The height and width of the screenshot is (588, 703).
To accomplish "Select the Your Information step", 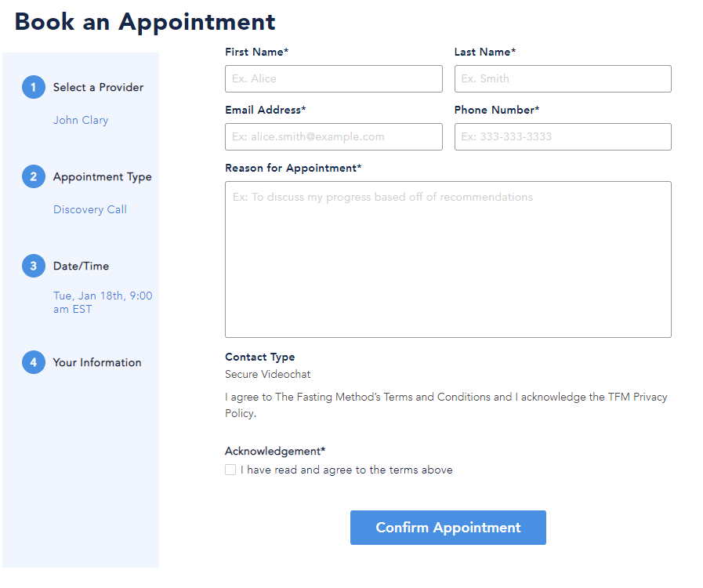I will tap(97, 362).
